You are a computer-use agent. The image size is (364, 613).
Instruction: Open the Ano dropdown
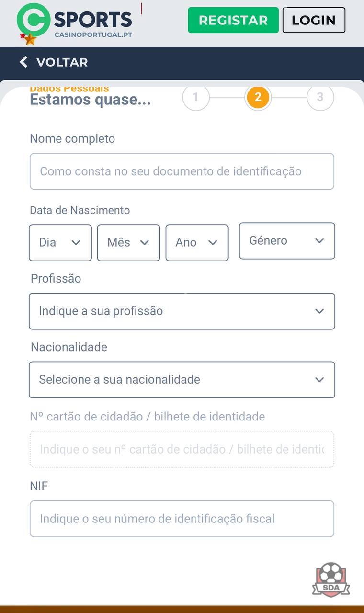[x=197, y=243]
